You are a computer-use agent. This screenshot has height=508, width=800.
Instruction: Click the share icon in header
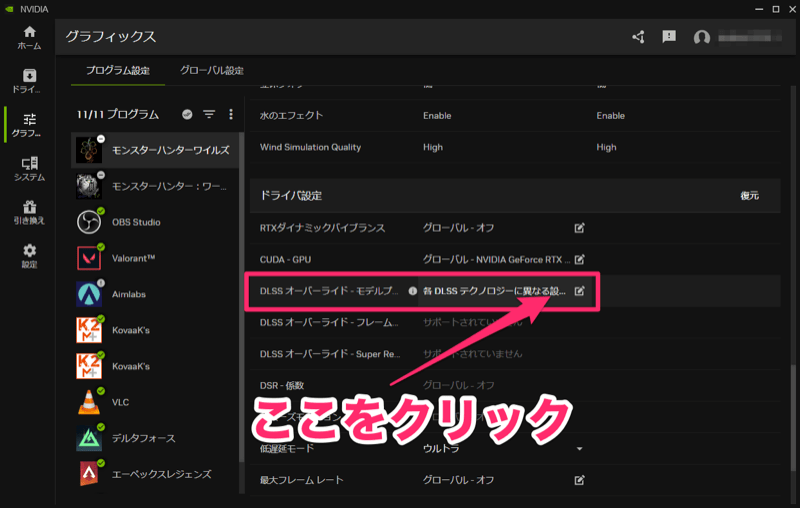pos(639,37)
